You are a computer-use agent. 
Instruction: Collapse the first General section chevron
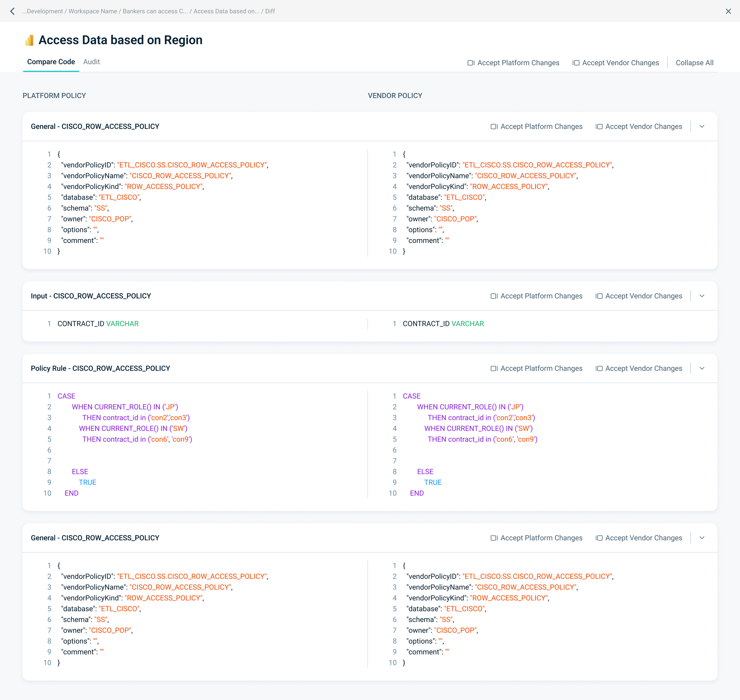pos(702,127)
